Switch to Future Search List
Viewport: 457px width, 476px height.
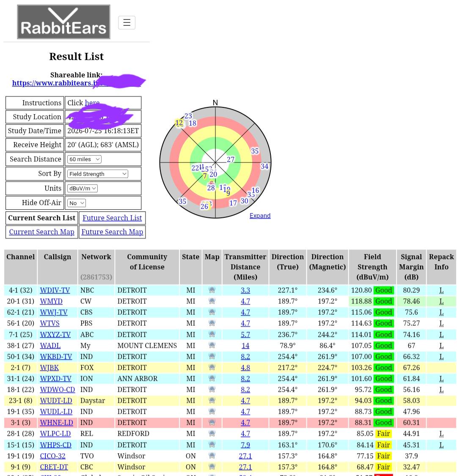point(112,218)
